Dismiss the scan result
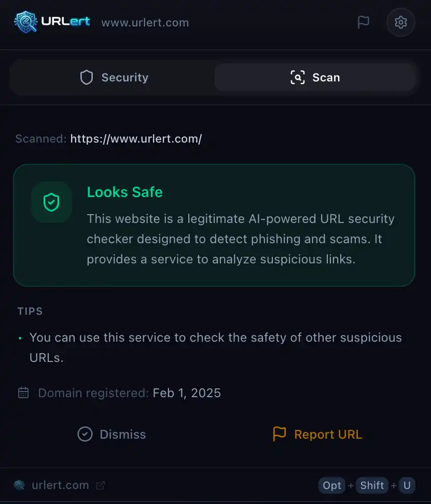This screenshot has height=504, width=431. (x=111, y=434)
